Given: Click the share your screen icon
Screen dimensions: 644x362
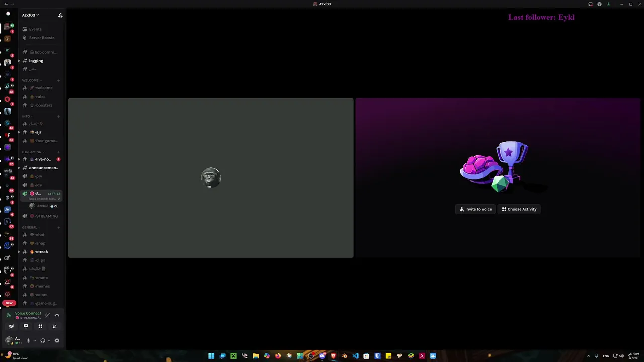Looking at the screenshot, I should click(x=26, y=326).
